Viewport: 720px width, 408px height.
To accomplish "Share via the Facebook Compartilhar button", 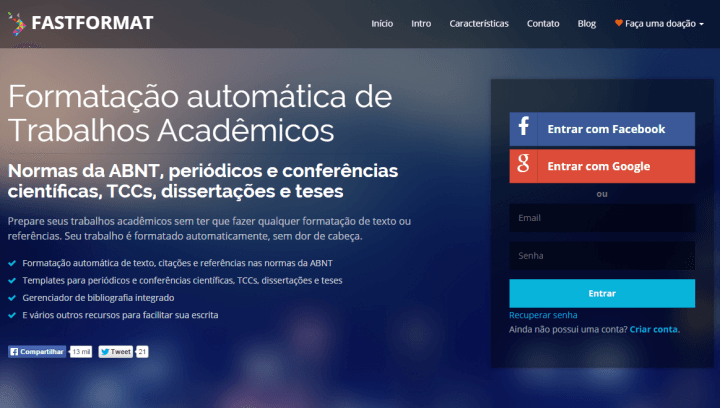I will [37, 352].
